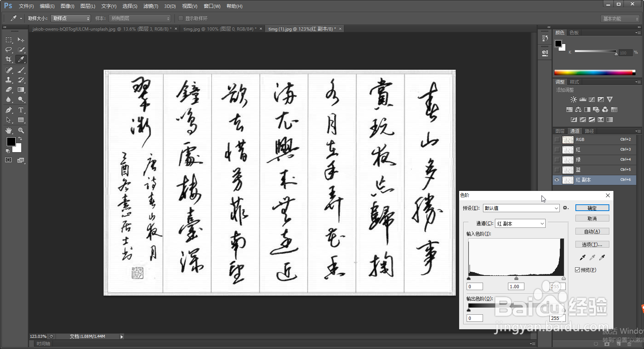Select the Lasso tool

click(x=9, y=50)
